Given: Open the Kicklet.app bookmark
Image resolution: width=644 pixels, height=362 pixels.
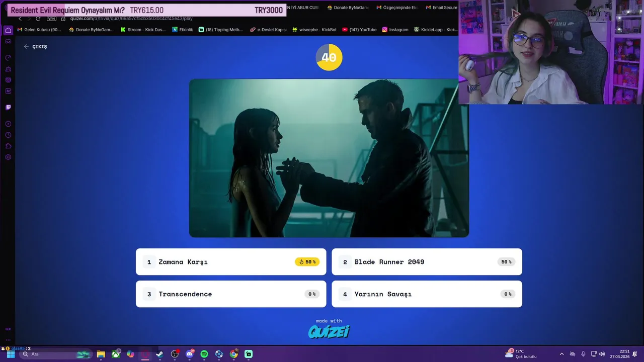Looking at the screenshot, I should tap(436, 30).
